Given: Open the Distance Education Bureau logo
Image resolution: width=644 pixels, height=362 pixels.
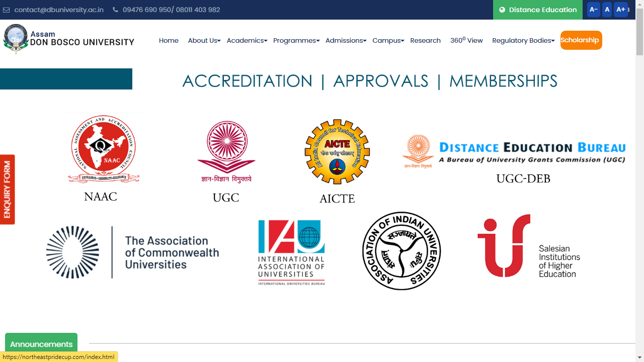Looking at the screenshot, I should (514, 151).
